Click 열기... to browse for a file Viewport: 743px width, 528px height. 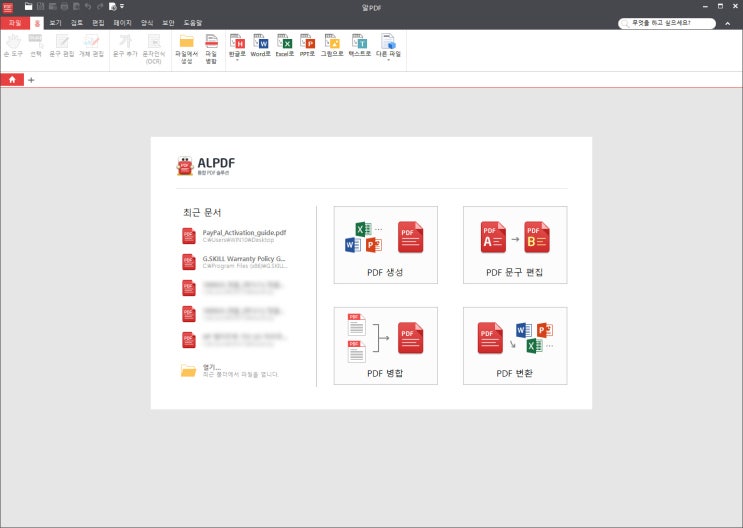point(230,371)
